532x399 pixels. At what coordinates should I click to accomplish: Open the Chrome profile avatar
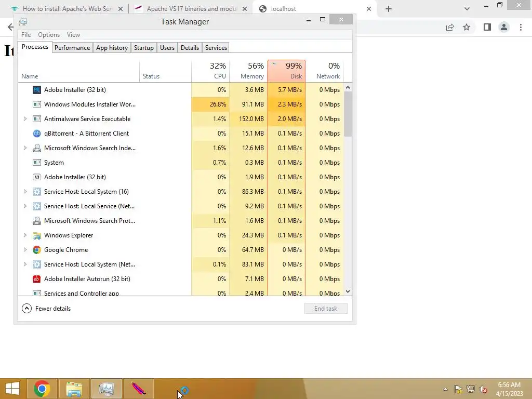tap(504, 27)
